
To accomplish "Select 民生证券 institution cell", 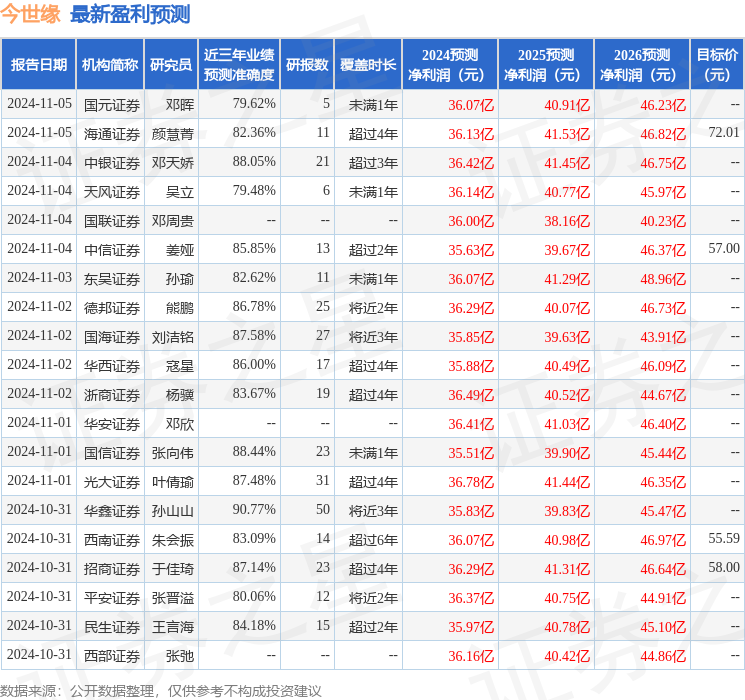I will [x=112, y=626].
